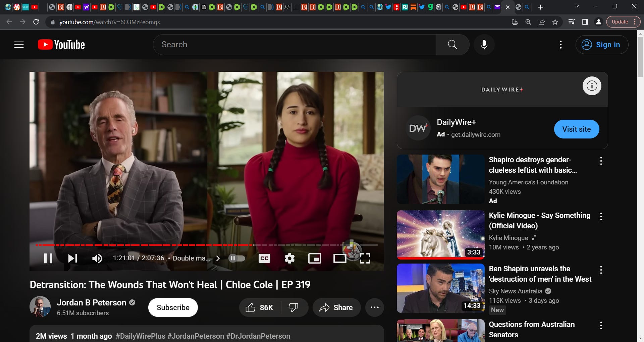Click the #DailyWirePlus hashtag
This screenshot has height=342, width=644.
pos(141,336)
